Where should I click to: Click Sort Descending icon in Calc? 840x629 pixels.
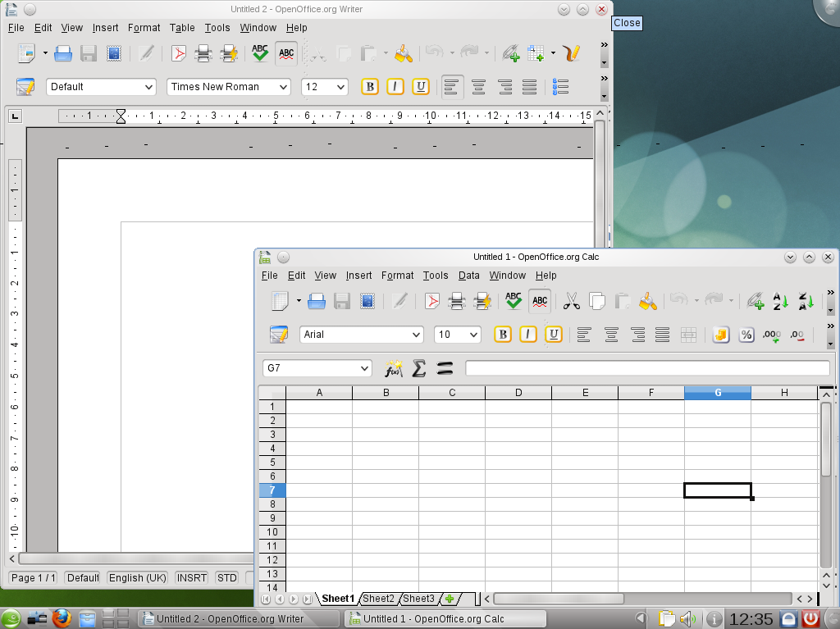(x=806, y=301)
